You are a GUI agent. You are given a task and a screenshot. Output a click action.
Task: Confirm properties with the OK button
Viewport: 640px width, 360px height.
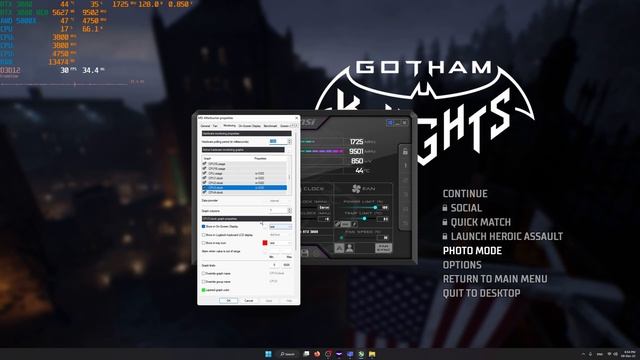coord(229,300)
